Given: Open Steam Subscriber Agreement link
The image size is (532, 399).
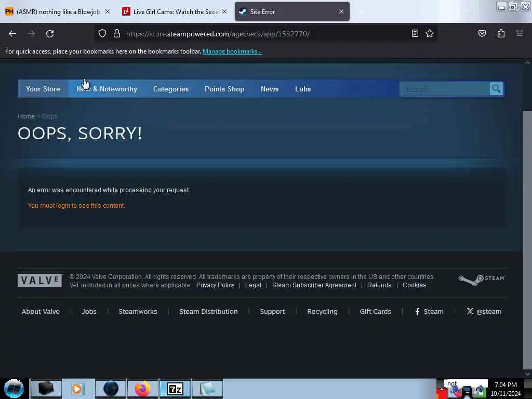Looking at the screenshot, I should coord(314,285).
